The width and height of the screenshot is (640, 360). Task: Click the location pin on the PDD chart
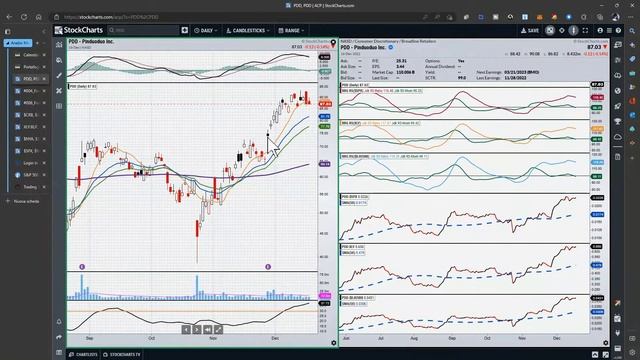point(333,43)
